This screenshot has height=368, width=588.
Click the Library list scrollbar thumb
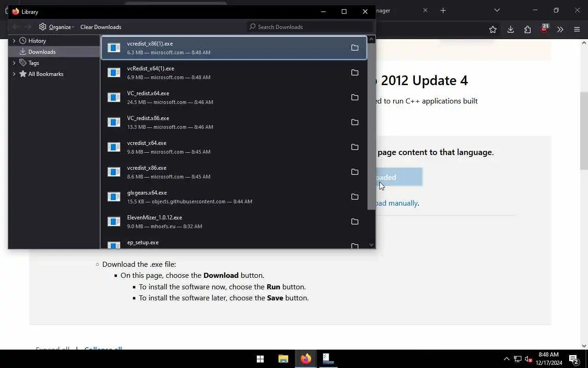pyautogui.click(x=371, y=127)
